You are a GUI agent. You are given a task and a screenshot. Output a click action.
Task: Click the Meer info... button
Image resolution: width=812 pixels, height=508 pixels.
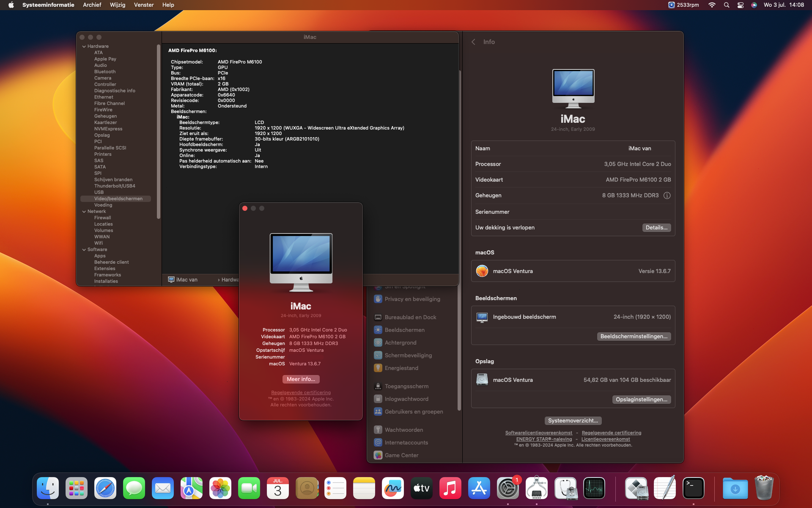[x=301, y=379]
